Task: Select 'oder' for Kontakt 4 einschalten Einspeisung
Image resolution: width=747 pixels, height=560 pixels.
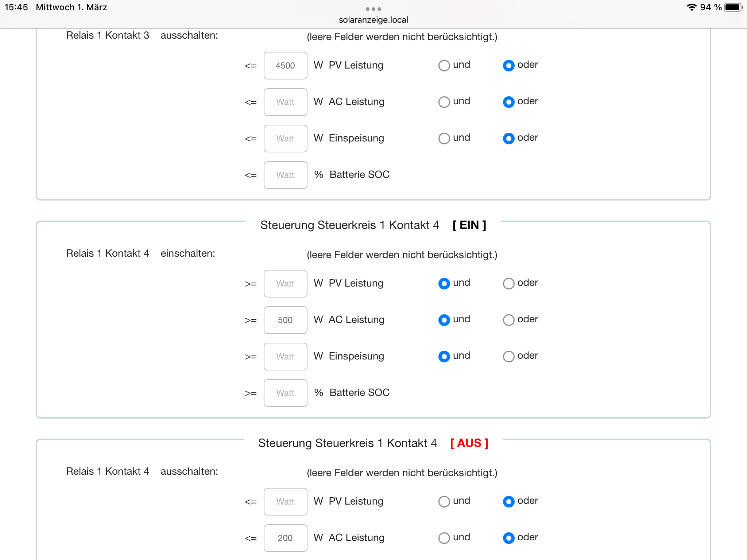Action: point(508,357)
